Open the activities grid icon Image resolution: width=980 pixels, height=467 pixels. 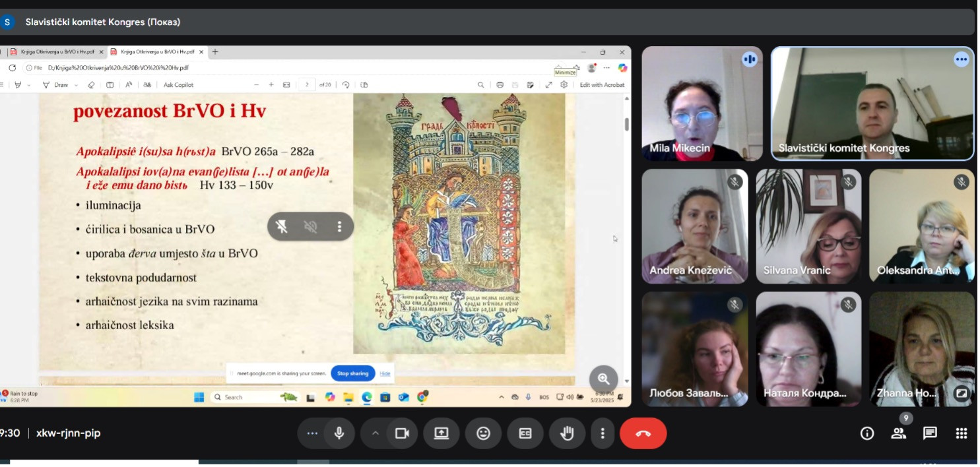click(962, 433)
